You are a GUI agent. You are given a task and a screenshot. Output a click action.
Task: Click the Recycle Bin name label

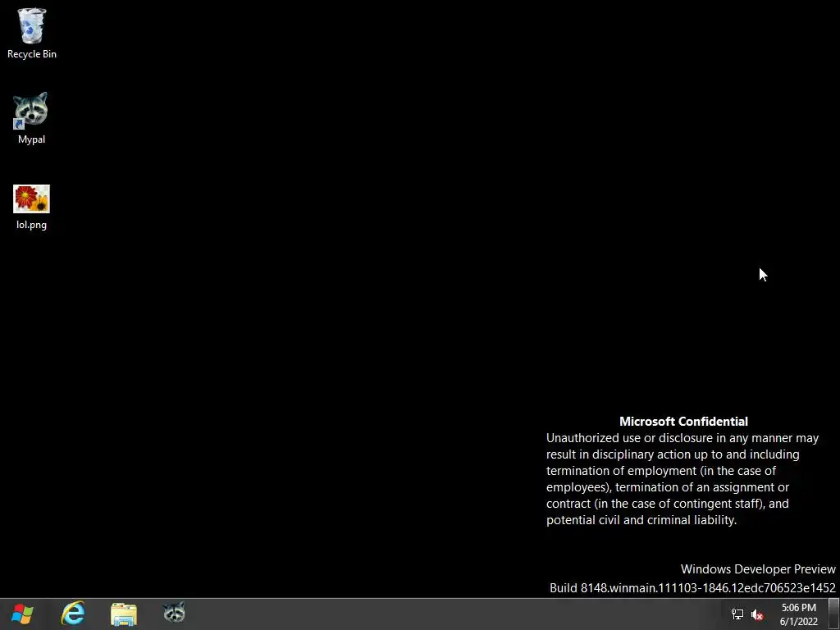coord(32,54)
